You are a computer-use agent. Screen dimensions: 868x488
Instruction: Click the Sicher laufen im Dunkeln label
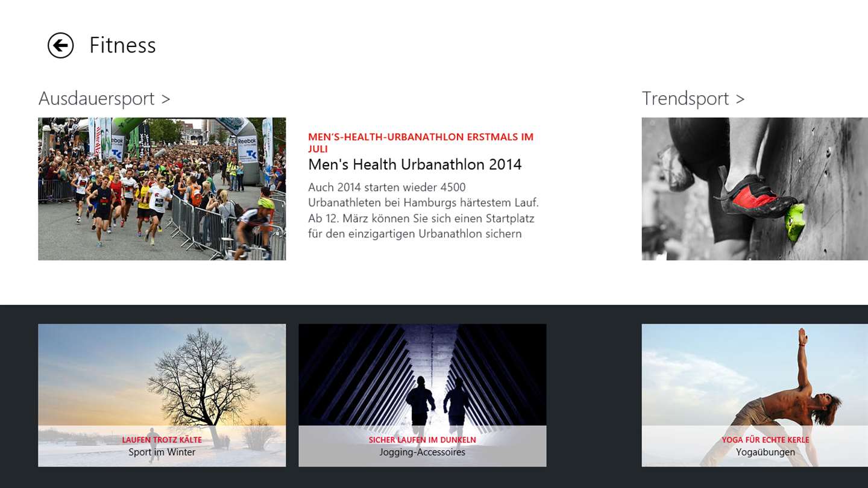point(422,440)
